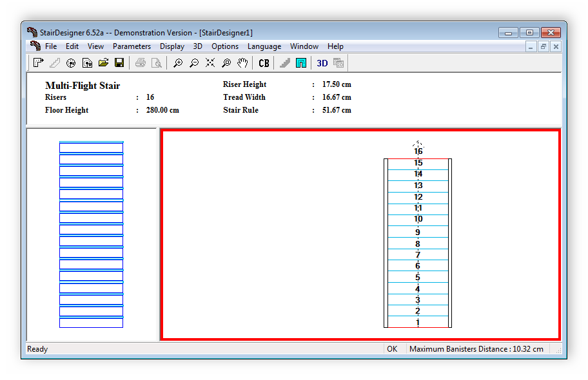Select the hand pan tool
The width and height of the screenshot is (588, 380).
tap(242, 62)
